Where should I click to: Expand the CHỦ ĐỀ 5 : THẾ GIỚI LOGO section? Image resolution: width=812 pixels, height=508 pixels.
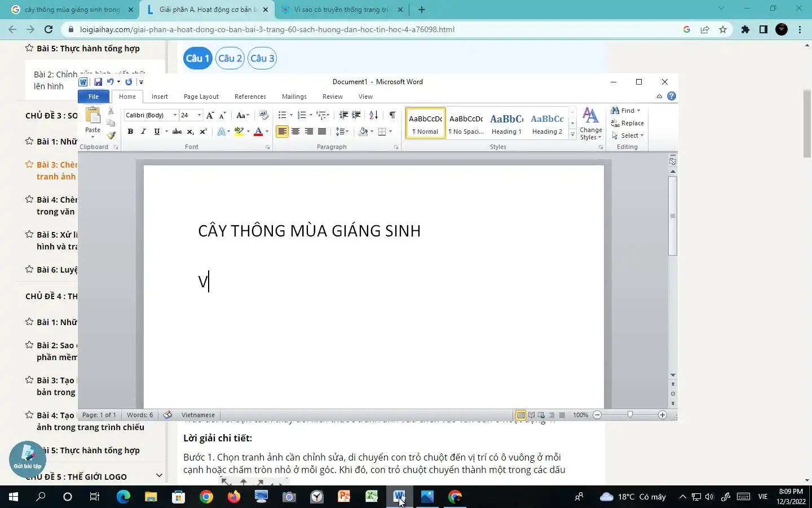(x=159, y=476)
